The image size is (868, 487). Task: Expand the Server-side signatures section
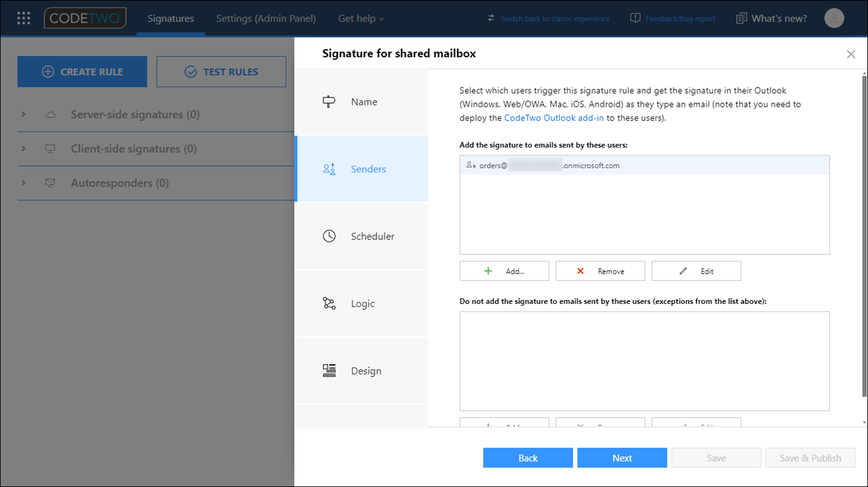click(x=24, y=114)
